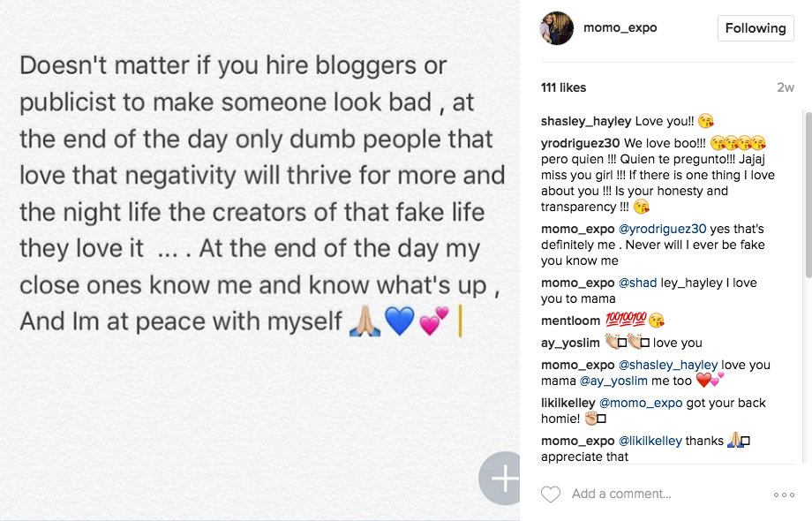812x521 pixels.
Task: Open momo_expo profile picture avatar
Action: (x=558, y=28)
